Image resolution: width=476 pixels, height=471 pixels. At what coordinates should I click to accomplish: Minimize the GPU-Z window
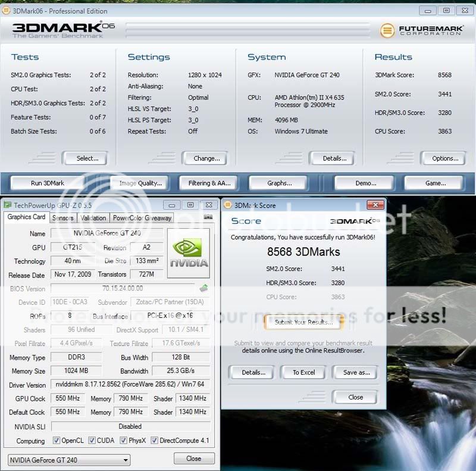(x=172, y=205)
